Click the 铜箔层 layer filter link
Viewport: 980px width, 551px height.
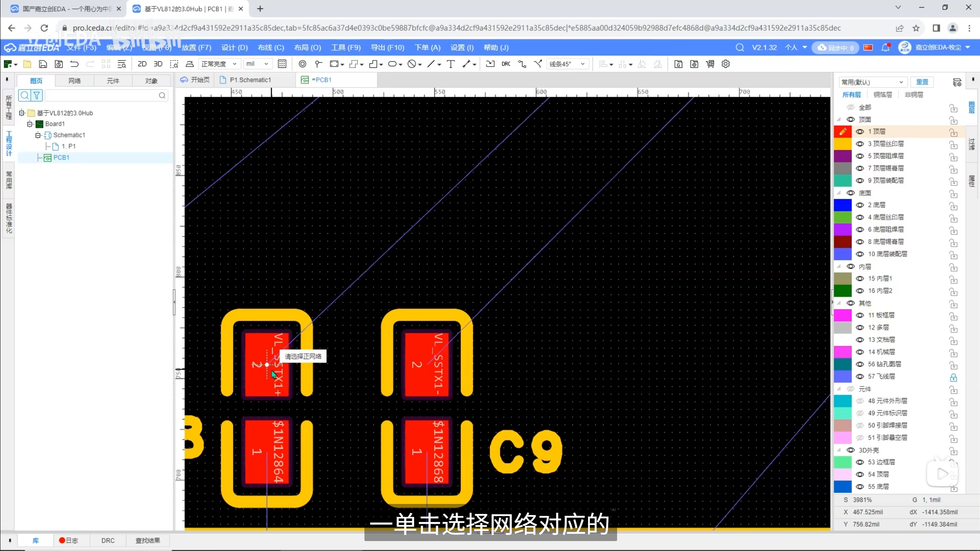(x=882, y=95)
